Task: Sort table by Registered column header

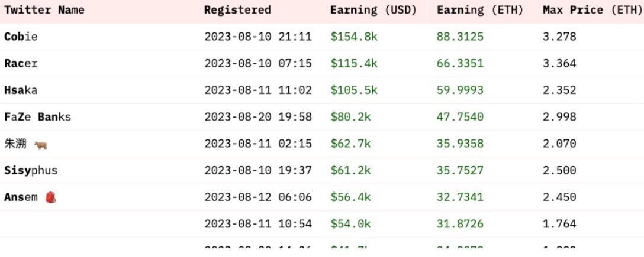Action: coord(237,10)
